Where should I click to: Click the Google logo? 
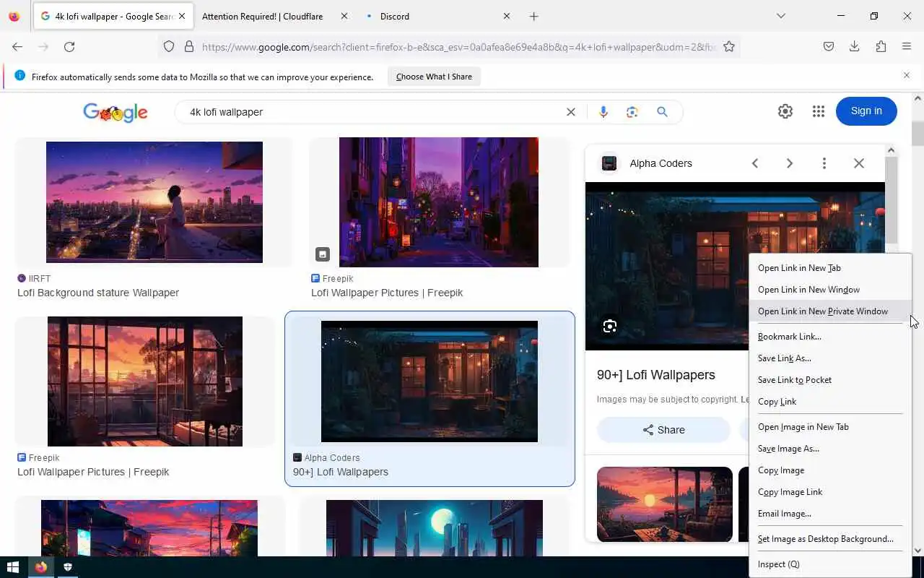tap(115, 112)
